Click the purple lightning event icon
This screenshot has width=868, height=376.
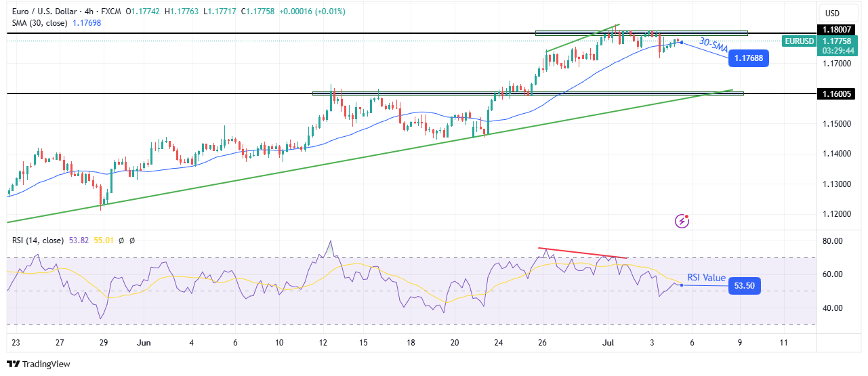(682, 221)
